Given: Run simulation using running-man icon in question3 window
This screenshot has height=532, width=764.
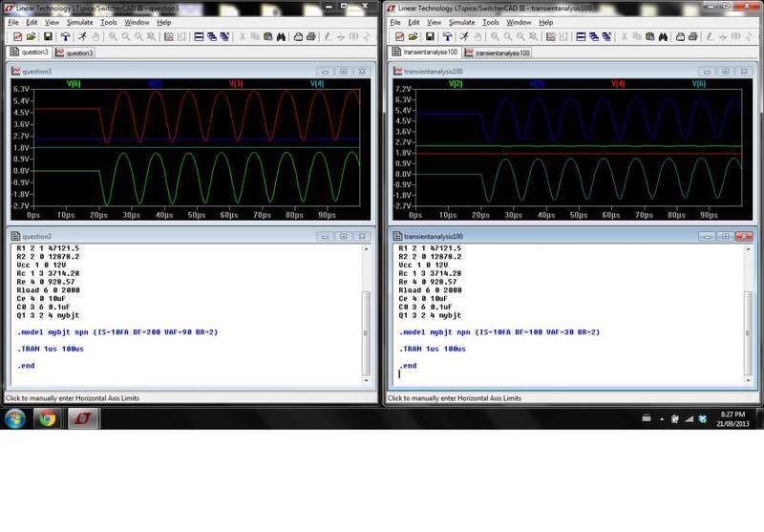Looking at the screenshot, I should (80, 36).
